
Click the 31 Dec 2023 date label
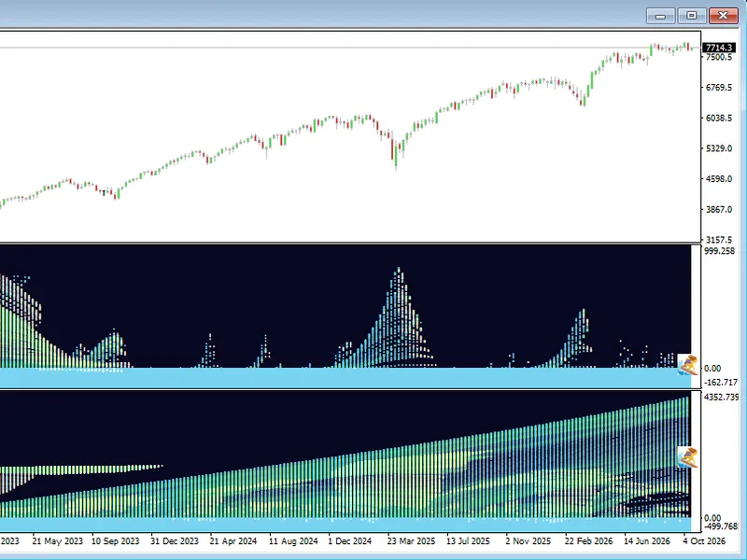pyautogui.click(x=175, y=541)
